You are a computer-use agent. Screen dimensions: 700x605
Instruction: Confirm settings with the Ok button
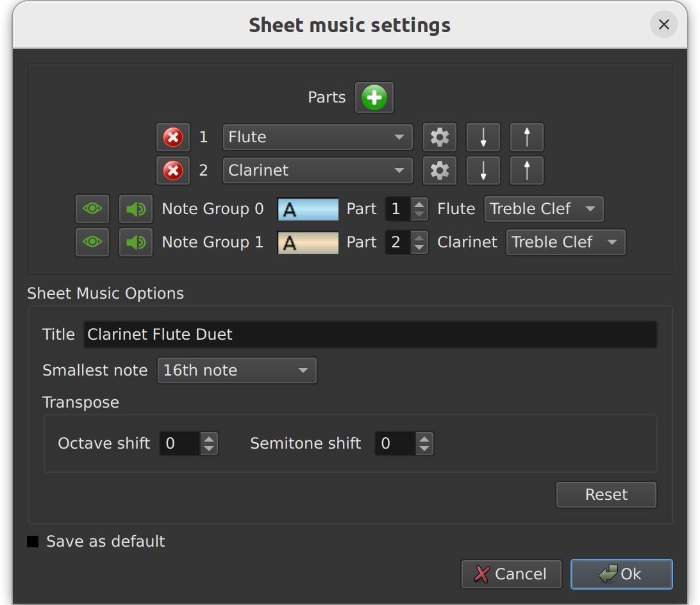pos(621,574)
